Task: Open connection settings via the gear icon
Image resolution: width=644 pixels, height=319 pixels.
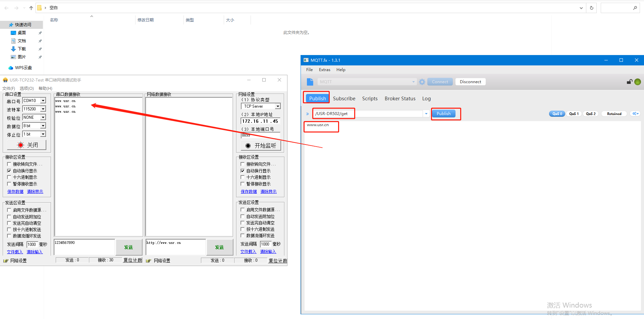Action: 422,82
